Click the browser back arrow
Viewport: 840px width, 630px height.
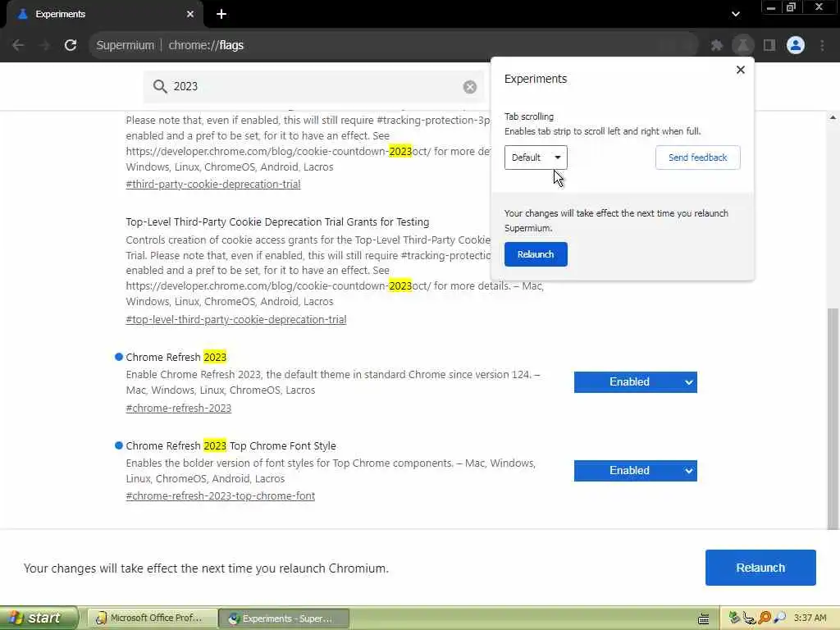point(18,45)
